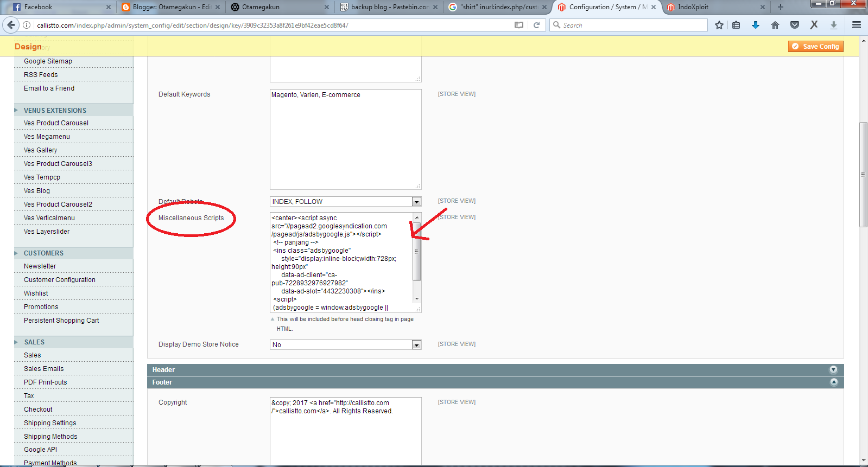
Task: Open the browser hamburger menu
Action: 857,25
